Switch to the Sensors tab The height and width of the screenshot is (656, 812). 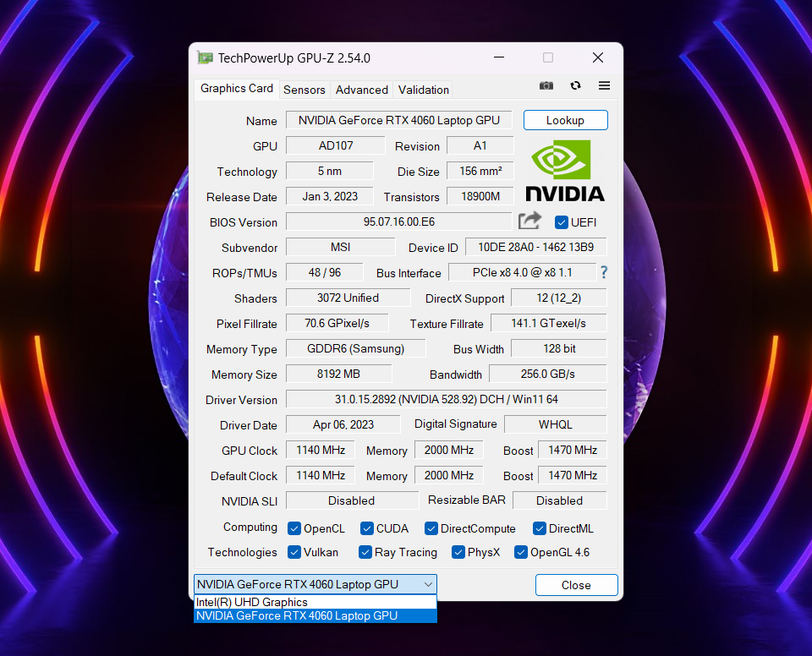(304, 90)
